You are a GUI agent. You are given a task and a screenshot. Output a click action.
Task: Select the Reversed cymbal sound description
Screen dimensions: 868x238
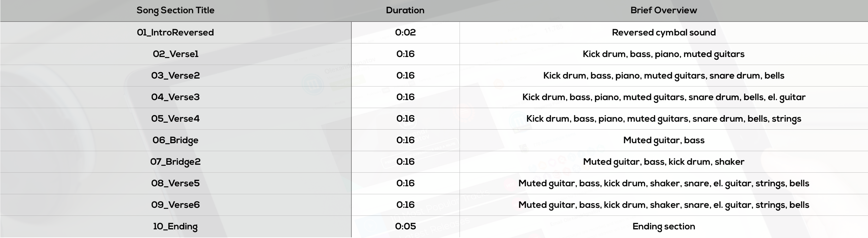tap(664, 33)
